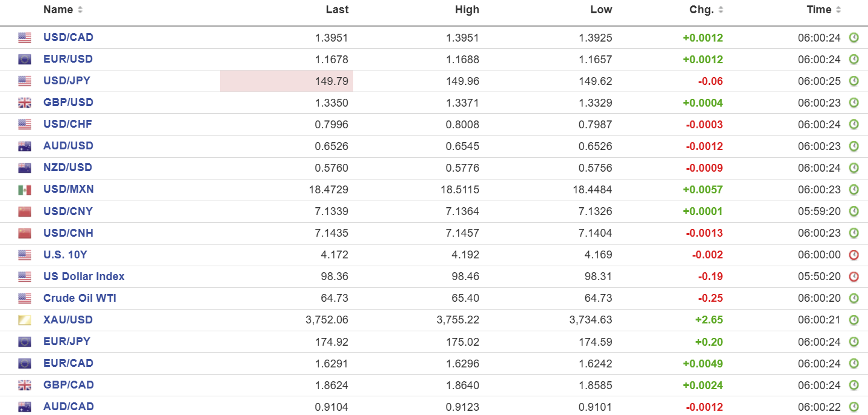868x415 pixels.
Task: Click the red clock icon in U.S. 10Y row
Action: click(x=854, y=255)
